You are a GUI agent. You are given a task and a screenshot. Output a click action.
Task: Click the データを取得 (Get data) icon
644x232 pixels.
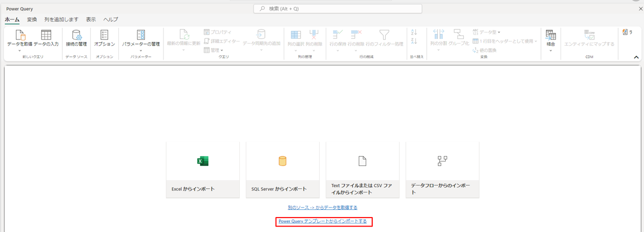20,35
